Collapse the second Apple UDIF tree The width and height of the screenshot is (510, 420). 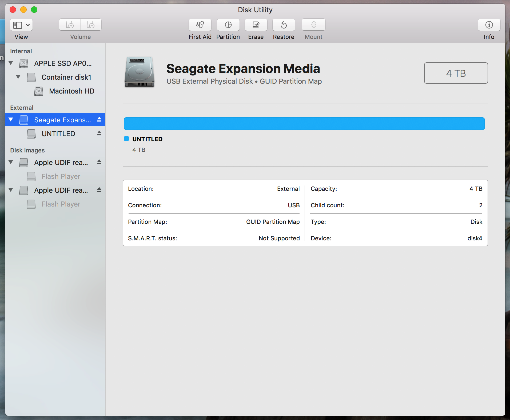11,190
